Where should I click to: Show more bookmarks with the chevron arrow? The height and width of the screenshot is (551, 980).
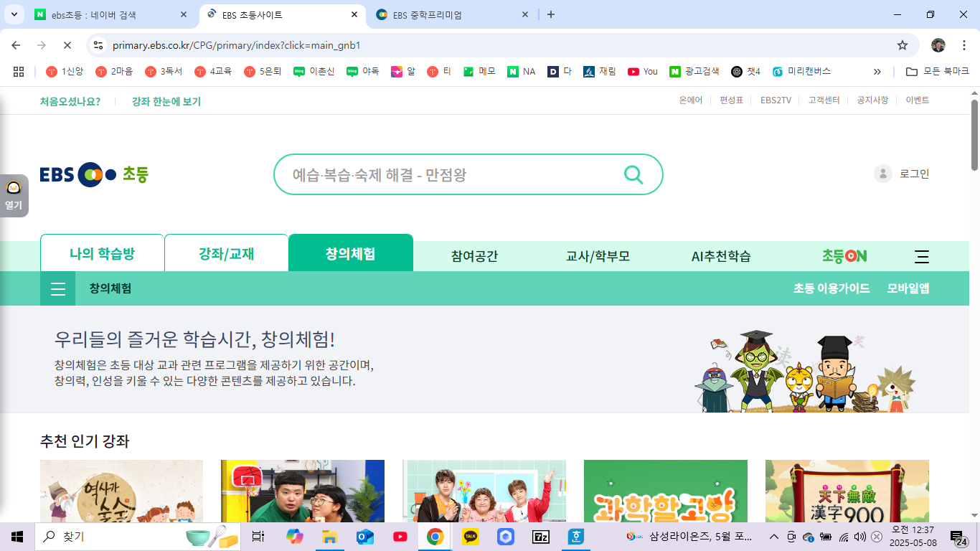click(877, 71)
